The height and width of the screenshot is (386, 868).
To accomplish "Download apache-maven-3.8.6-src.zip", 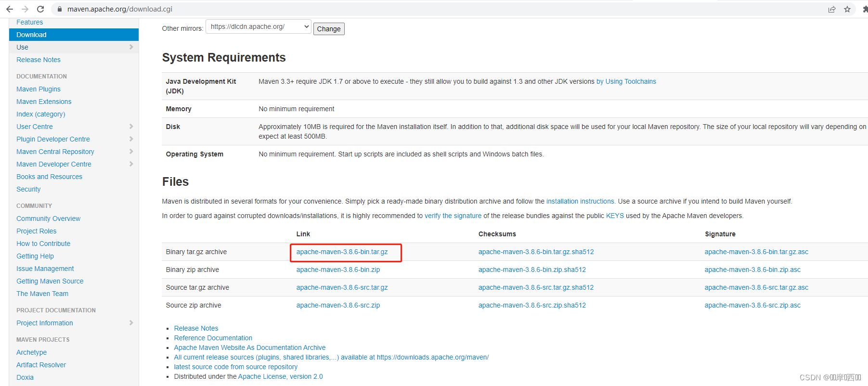I will pyautogui.click(x=338, y=305).
